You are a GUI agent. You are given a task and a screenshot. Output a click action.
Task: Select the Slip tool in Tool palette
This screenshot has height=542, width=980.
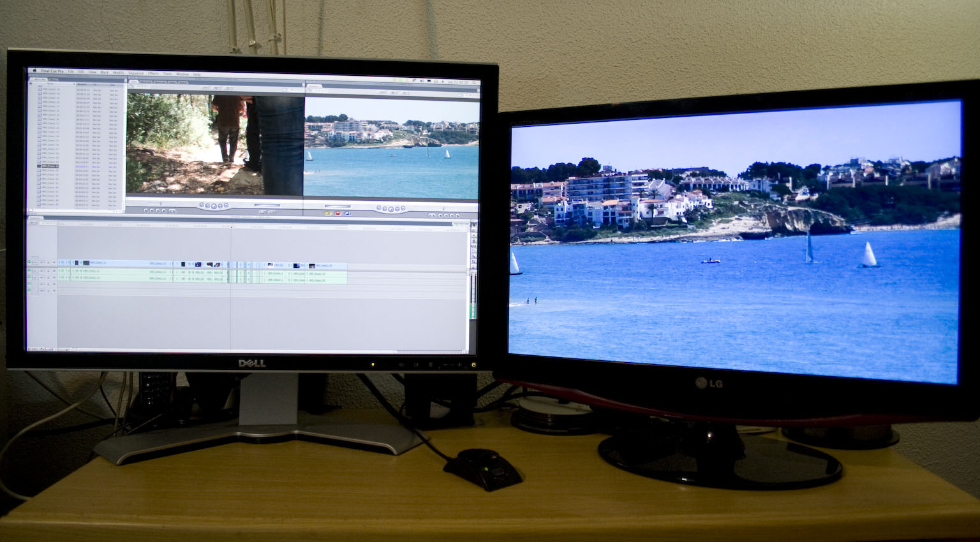point(473,246)
